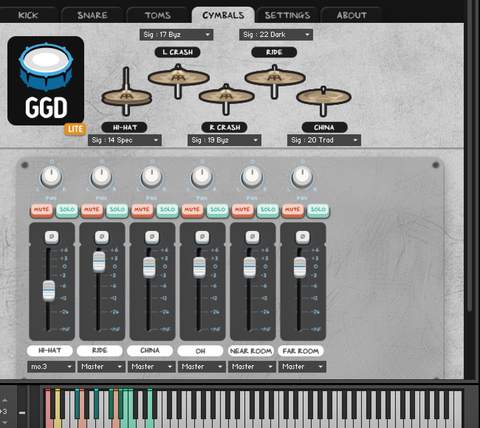
Task: Click phase invert icon on China channel
Action: pyautogui.click(x=152, y=237)
